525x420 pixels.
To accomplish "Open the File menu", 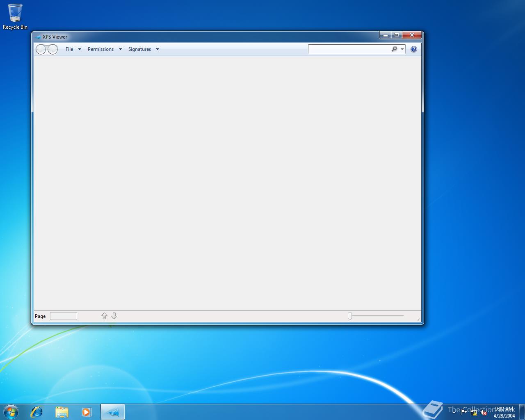I will 69,49.
